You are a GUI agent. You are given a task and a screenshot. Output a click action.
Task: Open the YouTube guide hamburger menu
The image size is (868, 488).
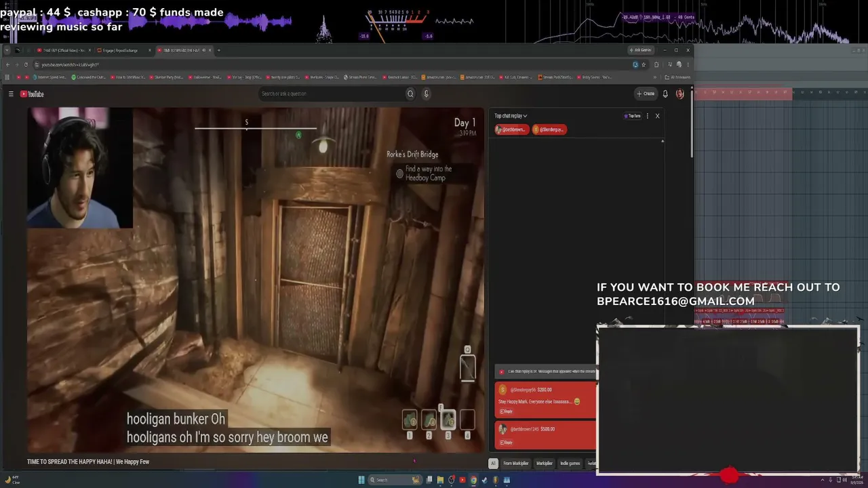pyautogui.click(x=11, y=94)
